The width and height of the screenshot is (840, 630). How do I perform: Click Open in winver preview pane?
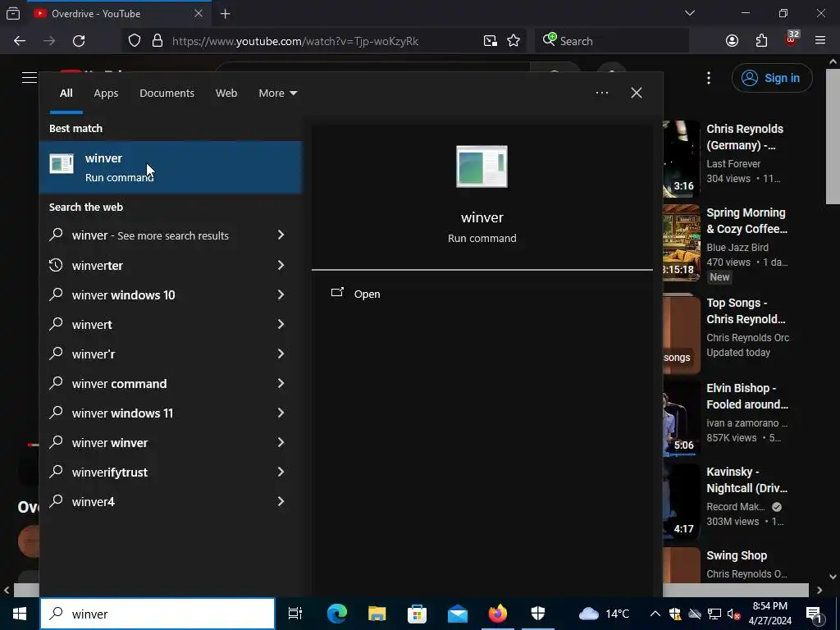click(367, 294)
